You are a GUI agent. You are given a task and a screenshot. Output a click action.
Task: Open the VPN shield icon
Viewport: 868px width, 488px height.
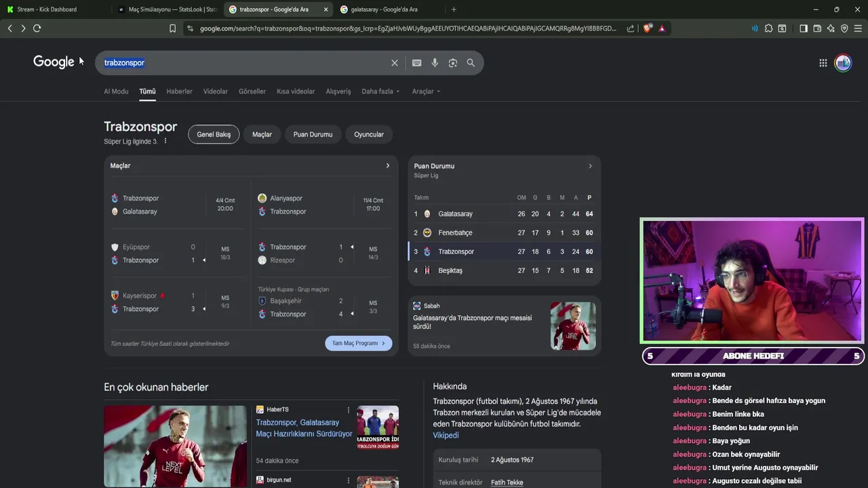pyautogui.click(x=844, y=28)
